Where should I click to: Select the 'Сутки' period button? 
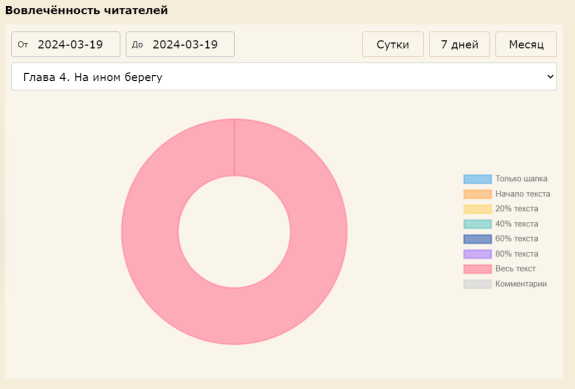click(x=393, y=44)
